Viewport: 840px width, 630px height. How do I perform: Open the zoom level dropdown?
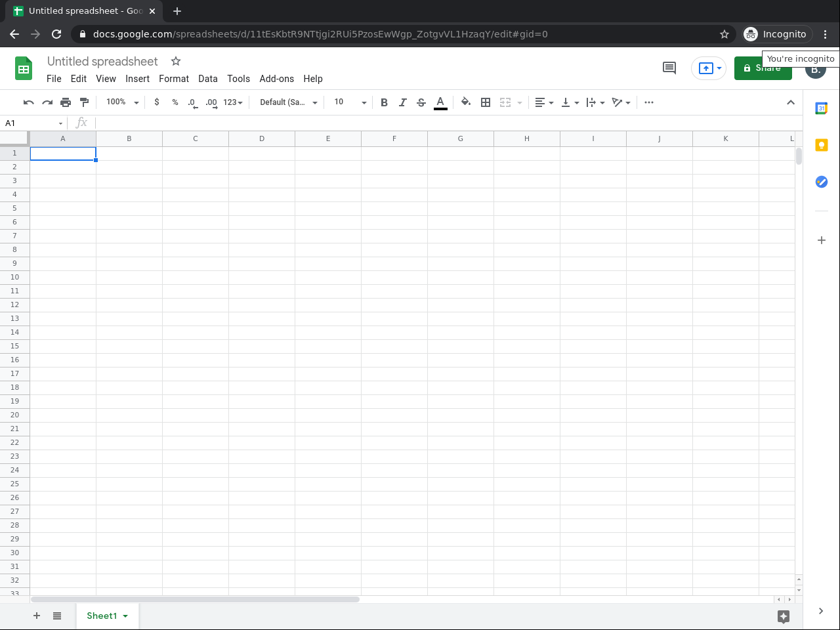tap(123, 102)
